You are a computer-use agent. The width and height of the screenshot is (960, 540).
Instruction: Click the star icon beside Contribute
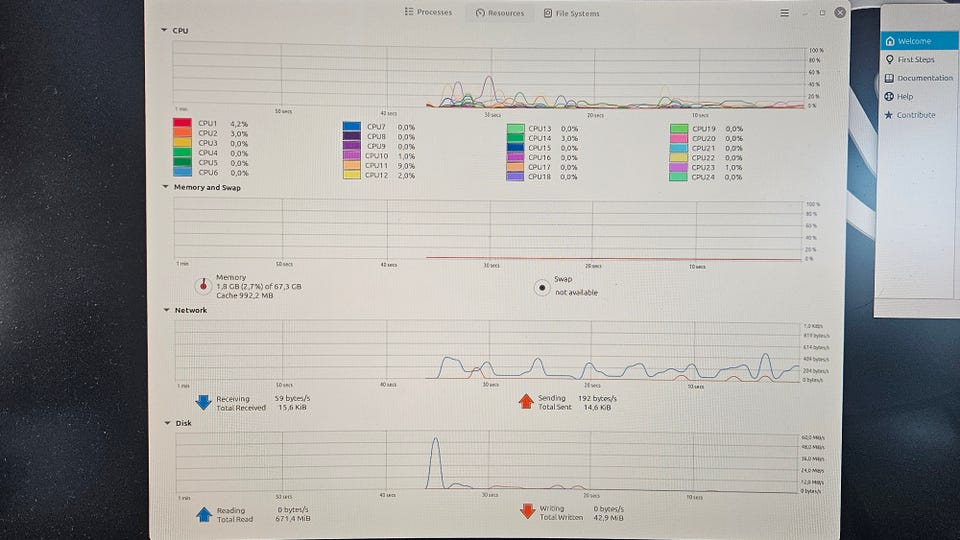click(x=888, y=115)
